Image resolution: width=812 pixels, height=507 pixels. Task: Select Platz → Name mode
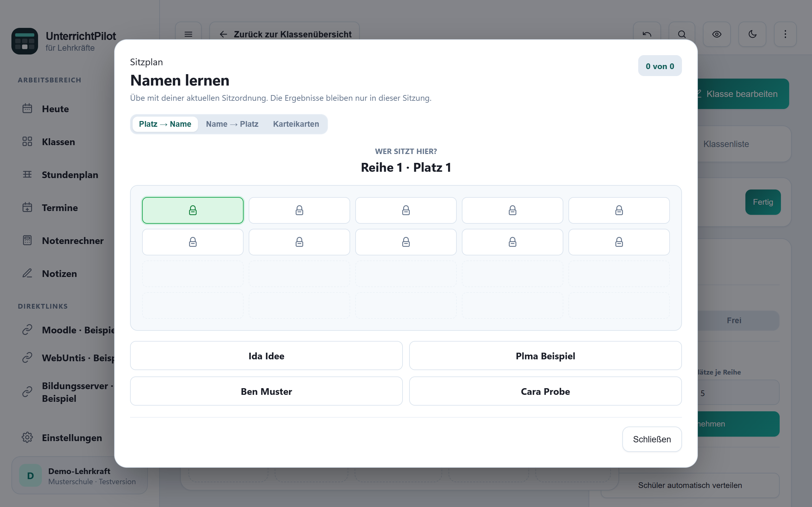click(x=165, y=124)
